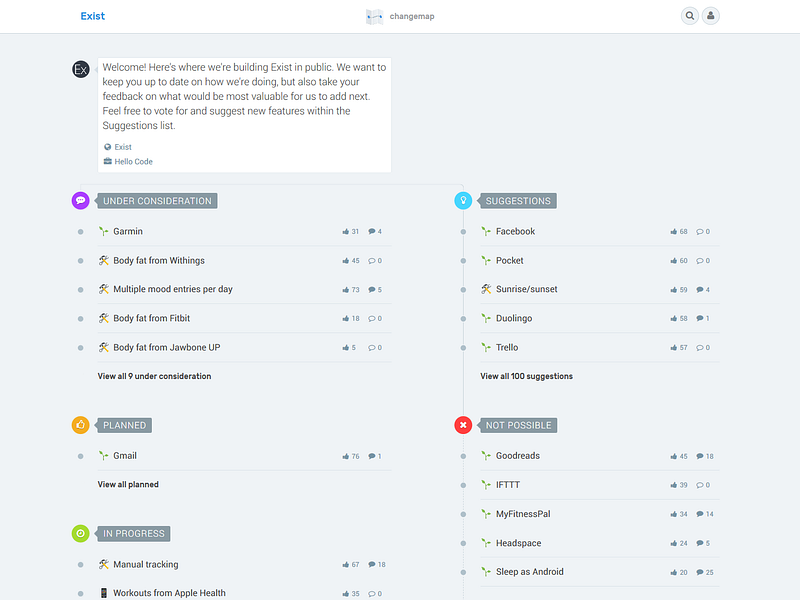Click View all planned link
The width and height of the screenshot is (800, 600).
(128, 484)
